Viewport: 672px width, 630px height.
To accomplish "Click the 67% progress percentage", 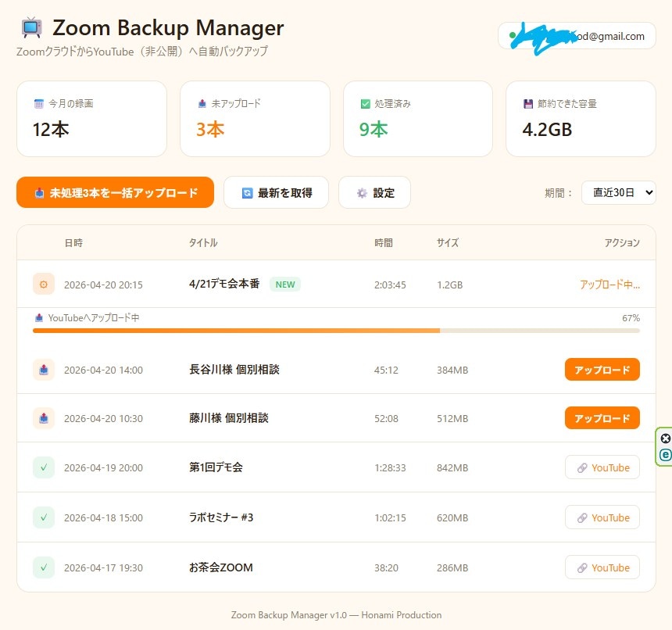I will click(631, 318).
